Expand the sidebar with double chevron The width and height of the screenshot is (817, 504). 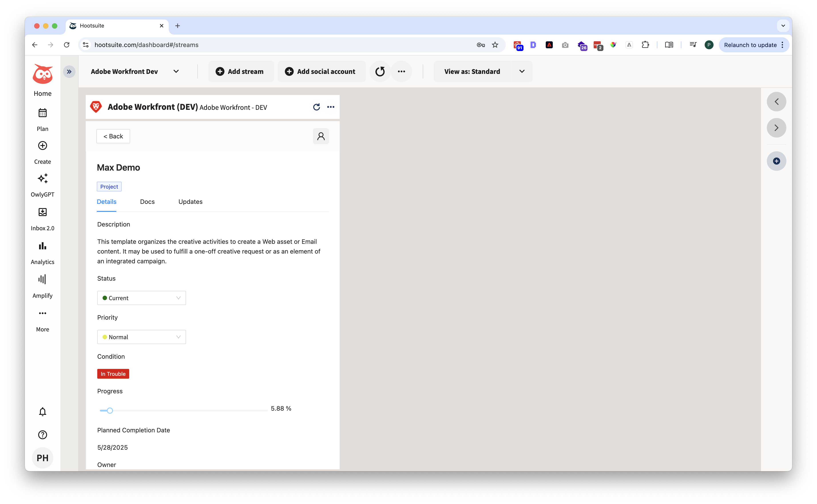point(69,72)
